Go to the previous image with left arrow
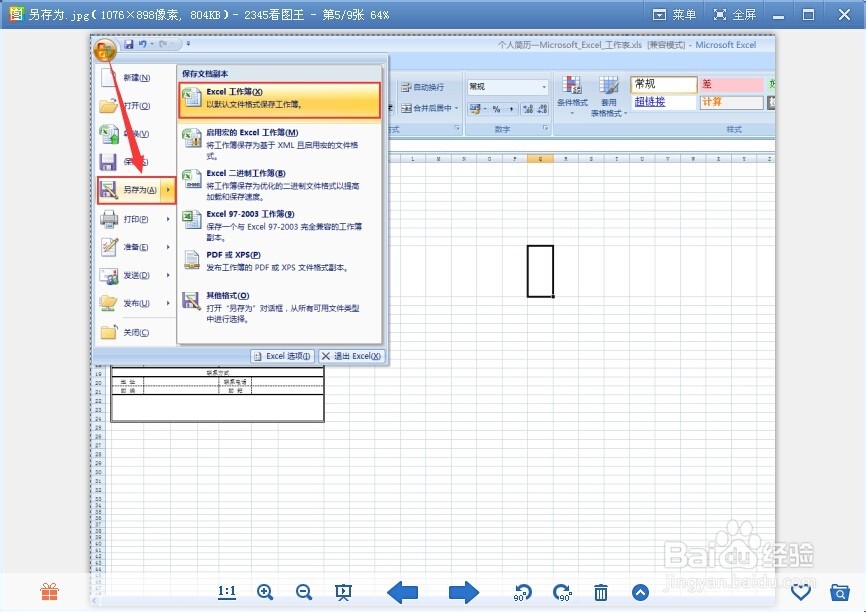The image size is (866, 612). [x=403, y=592]
